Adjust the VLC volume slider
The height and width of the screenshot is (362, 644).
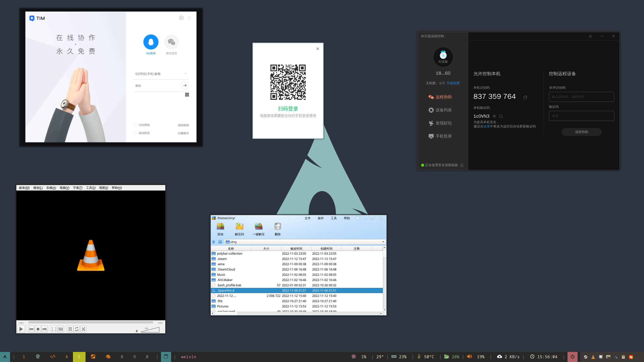[150, 330]
